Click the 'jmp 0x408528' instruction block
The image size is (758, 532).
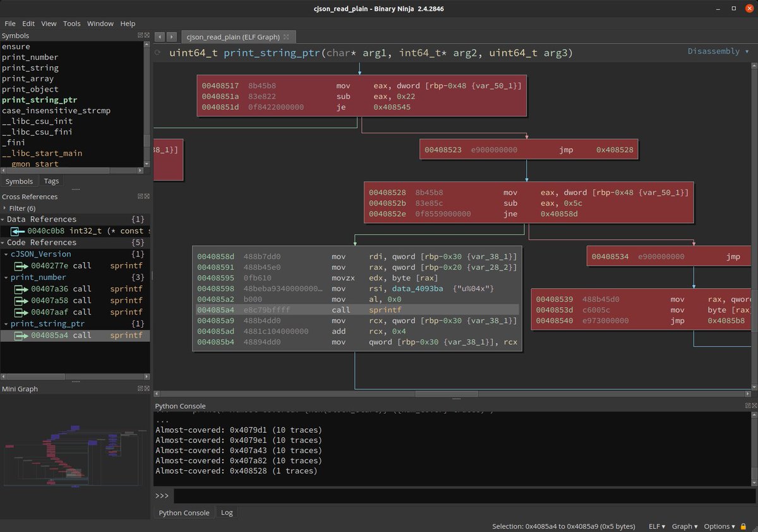click(529, 150)
